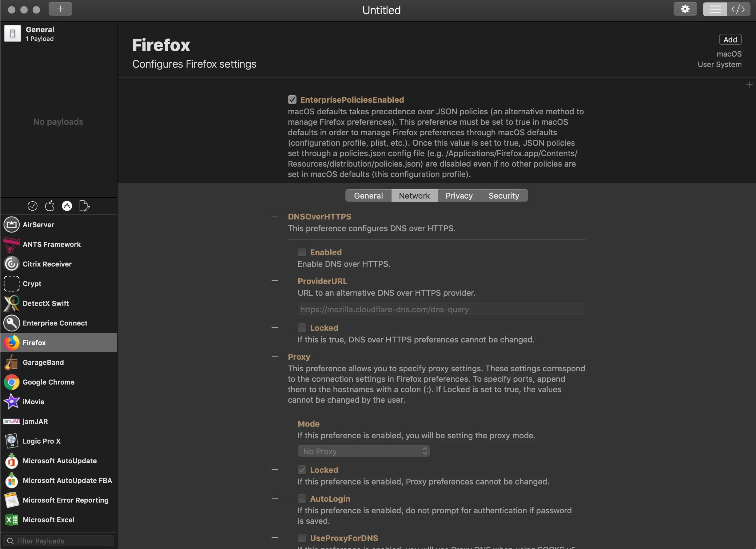Click the plus beside ProviderURL
This screenshot has width=756, height=549.
pos(275,281)
